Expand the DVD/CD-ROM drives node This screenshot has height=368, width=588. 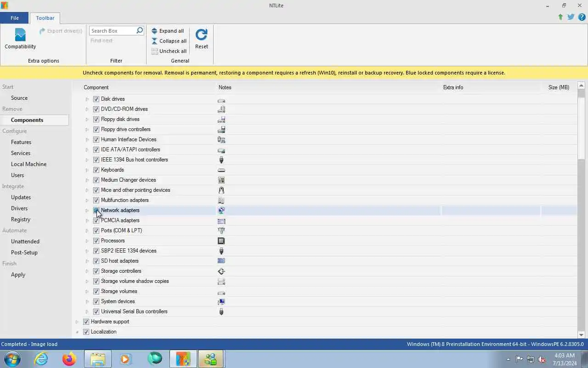click(87, 109)
